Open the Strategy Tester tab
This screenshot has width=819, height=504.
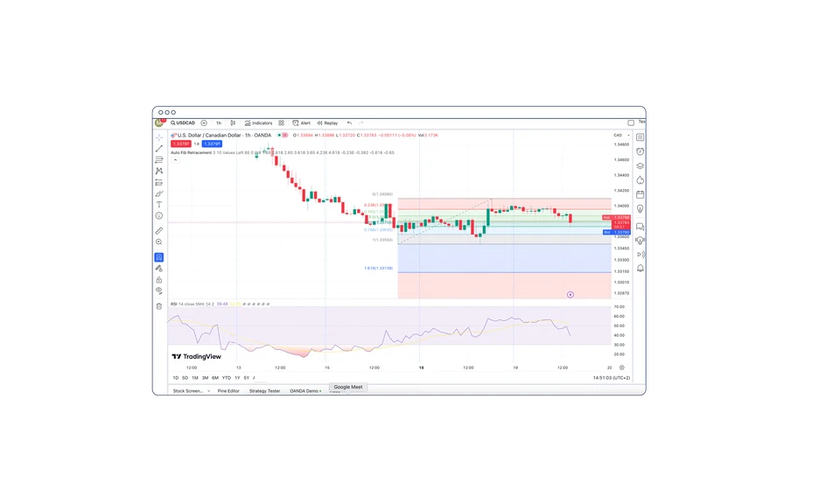point(264,390)
